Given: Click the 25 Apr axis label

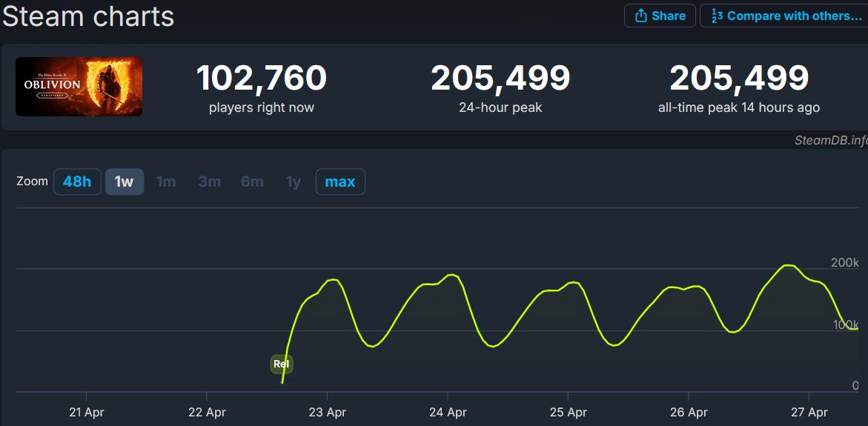Looking at the screenshot, I should [569, 412].
